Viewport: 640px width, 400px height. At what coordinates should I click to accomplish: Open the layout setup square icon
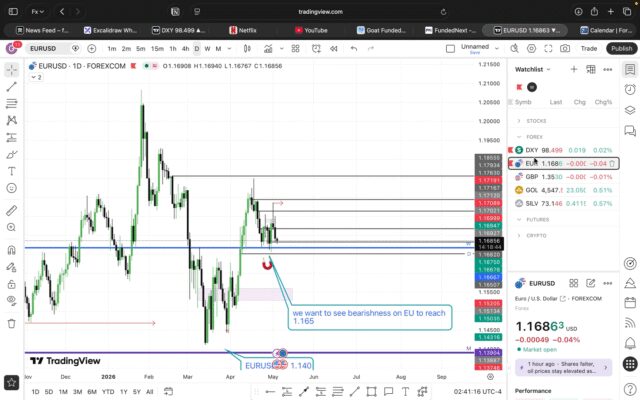450,49
